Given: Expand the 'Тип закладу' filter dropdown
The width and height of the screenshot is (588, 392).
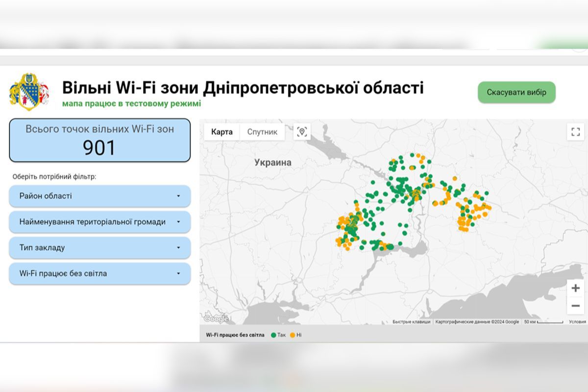Looking at the screenshot, I should tap(99, 248).
